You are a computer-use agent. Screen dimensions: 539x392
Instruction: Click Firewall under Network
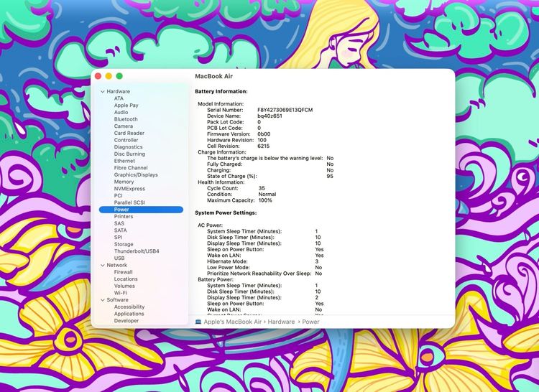tap(124, 272)
